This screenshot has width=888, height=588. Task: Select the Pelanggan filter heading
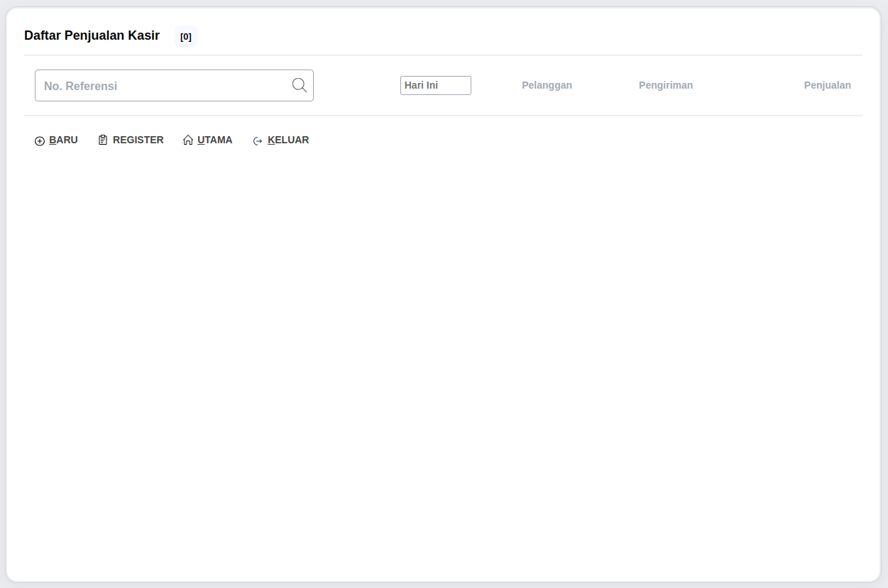pos(547,85)
